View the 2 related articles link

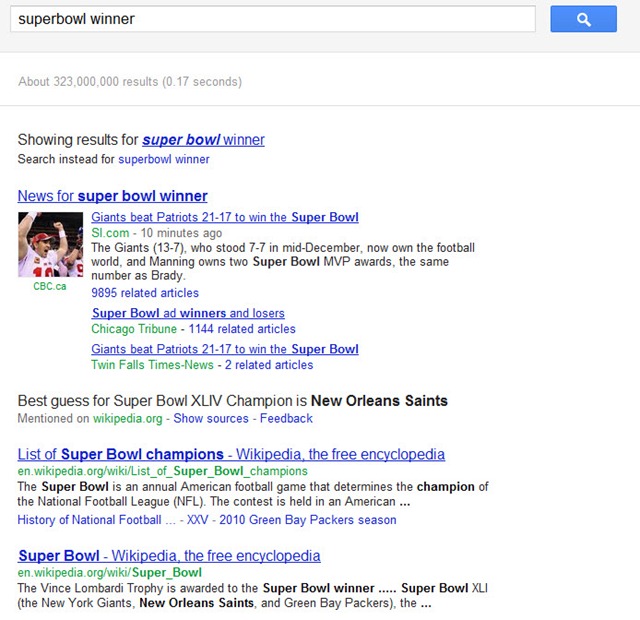(x=268, y=365)
